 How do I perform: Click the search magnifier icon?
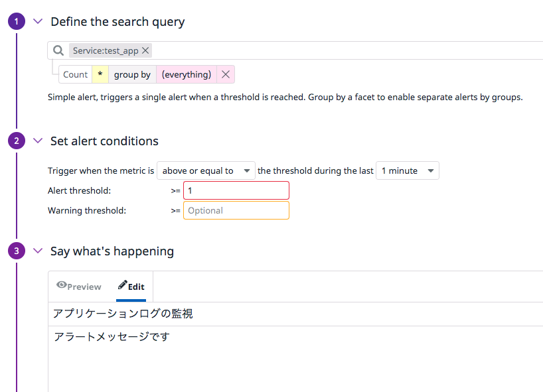58,50
